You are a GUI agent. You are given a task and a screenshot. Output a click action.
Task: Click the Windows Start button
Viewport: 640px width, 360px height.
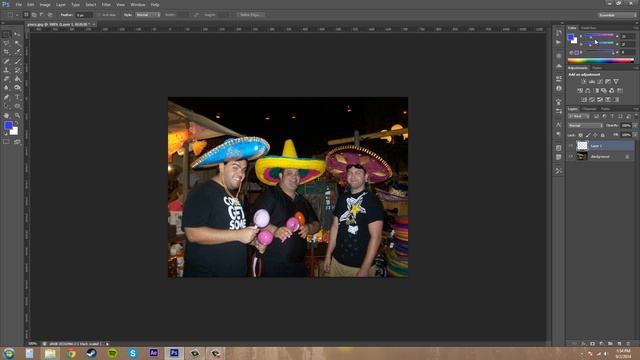coord(9,353)
